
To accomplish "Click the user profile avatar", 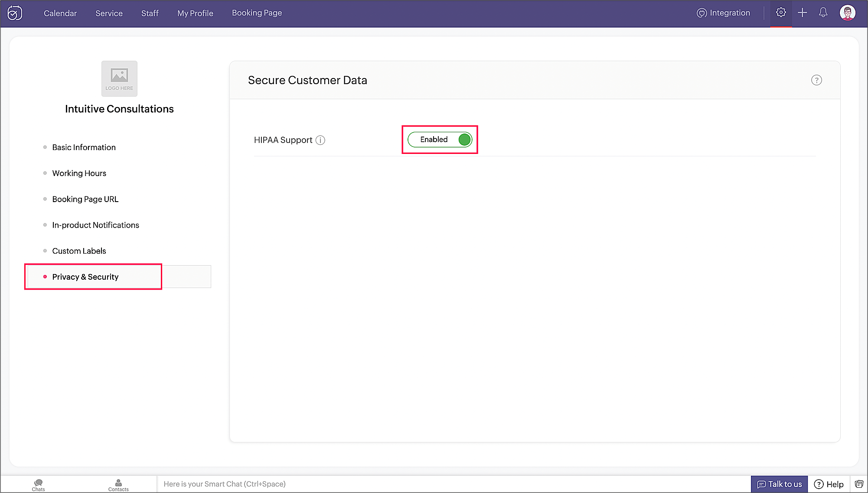I will point(847,13).
